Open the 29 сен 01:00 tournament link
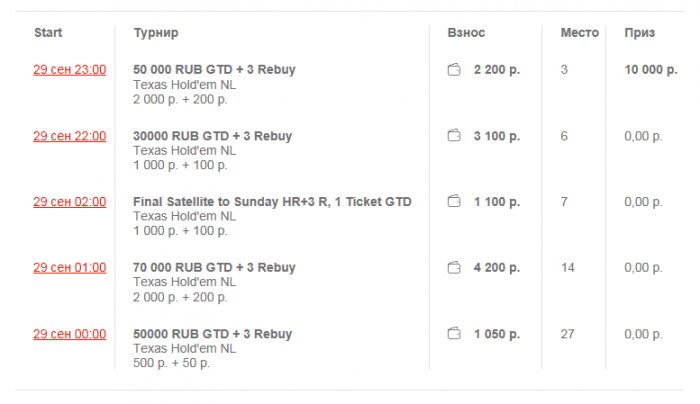Viewport: 700px width, 404px height. pos(69,268)
